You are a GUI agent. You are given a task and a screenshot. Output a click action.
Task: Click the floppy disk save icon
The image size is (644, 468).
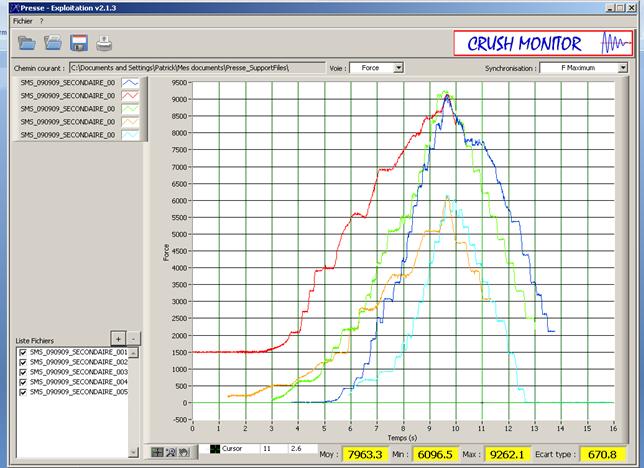(78, 43)
